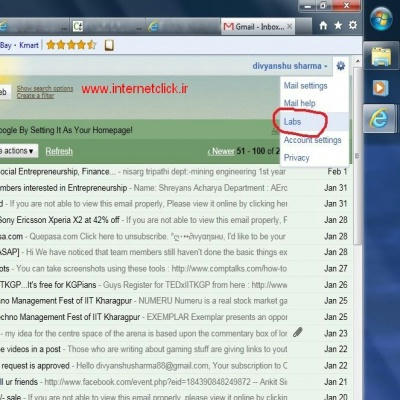
Task: Open the browser Tools gear icon
Action: [x=353, y=25]
